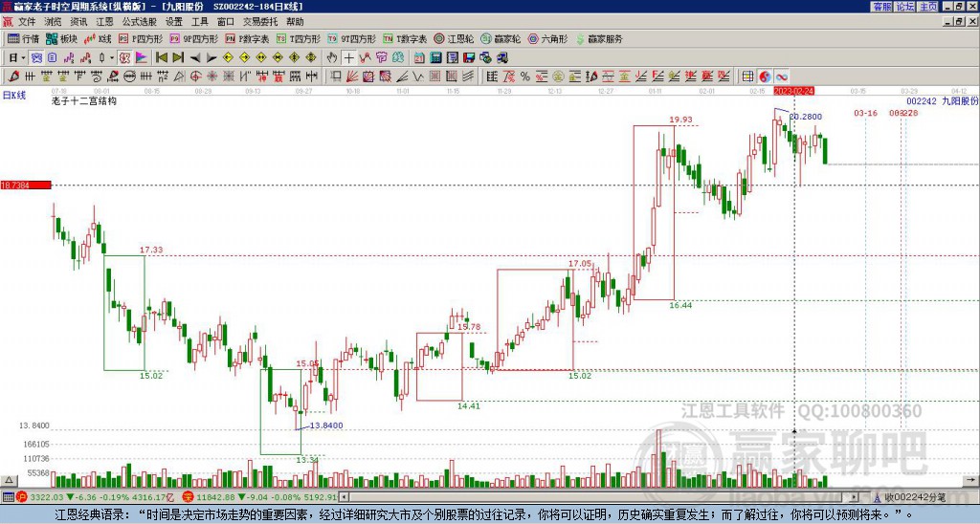Click the 行情 toolbar button
This screenshot has width=980, height=524.
coord(24,38)
